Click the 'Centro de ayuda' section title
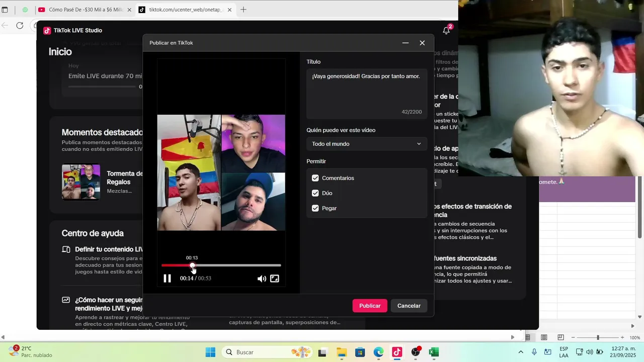Screen dimensions: 644x362 click(93, 233)
